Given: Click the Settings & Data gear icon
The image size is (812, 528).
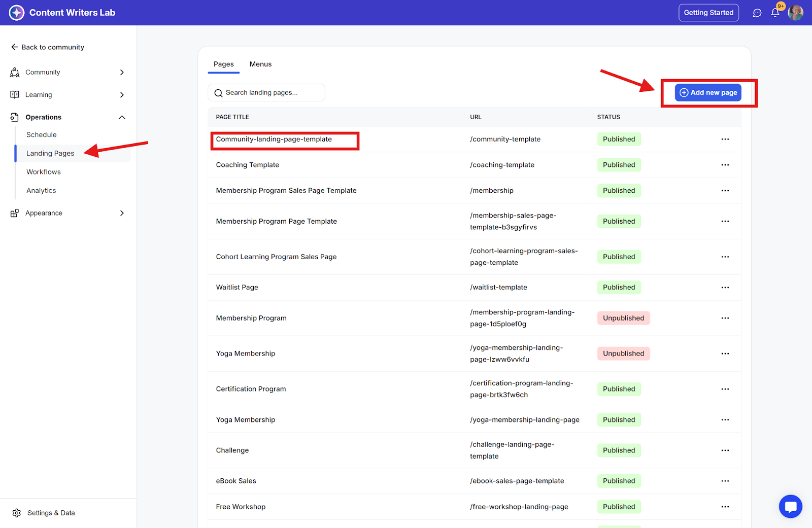Looking at the screenshot, I should pyautogui.click(x=17, y=513).
